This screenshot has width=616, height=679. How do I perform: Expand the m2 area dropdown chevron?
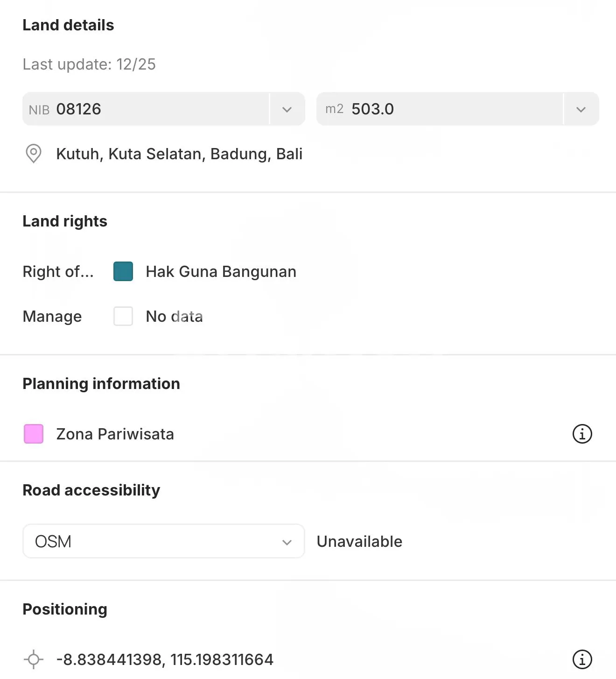click(x=581, y=109)
